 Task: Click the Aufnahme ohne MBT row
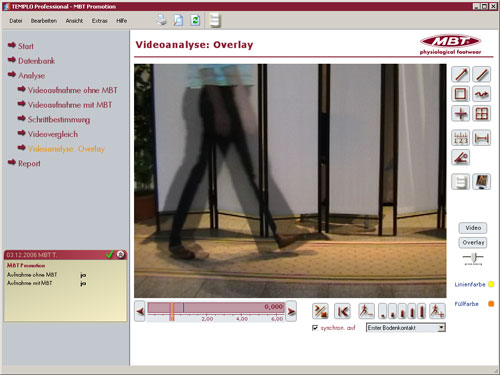47,275
